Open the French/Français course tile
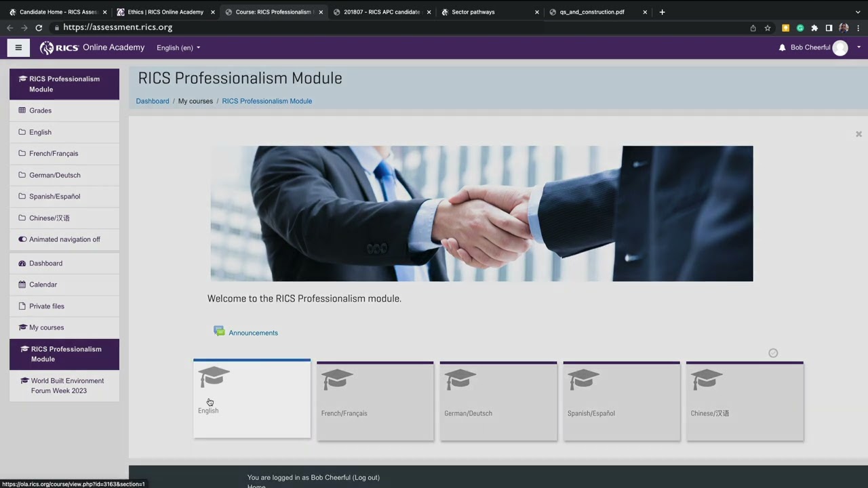This screenshot has height=488, width=868. coord(375,401)
